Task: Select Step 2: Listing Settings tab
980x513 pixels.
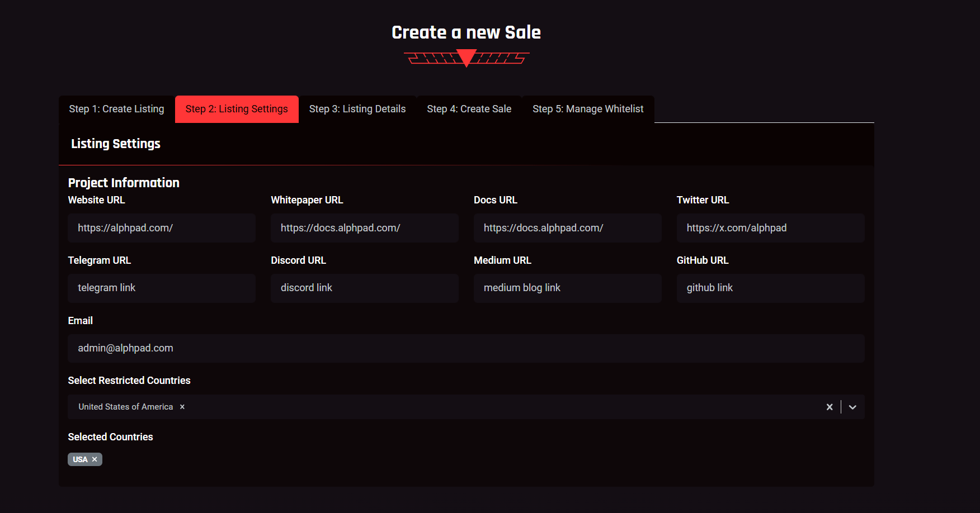Action: point(237,109)
